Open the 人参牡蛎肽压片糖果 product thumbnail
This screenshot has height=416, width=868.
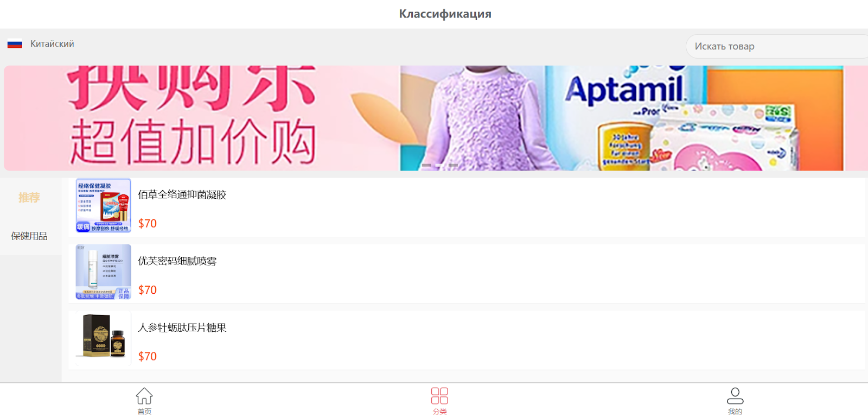pyautogui.click(x=104, y=338)
